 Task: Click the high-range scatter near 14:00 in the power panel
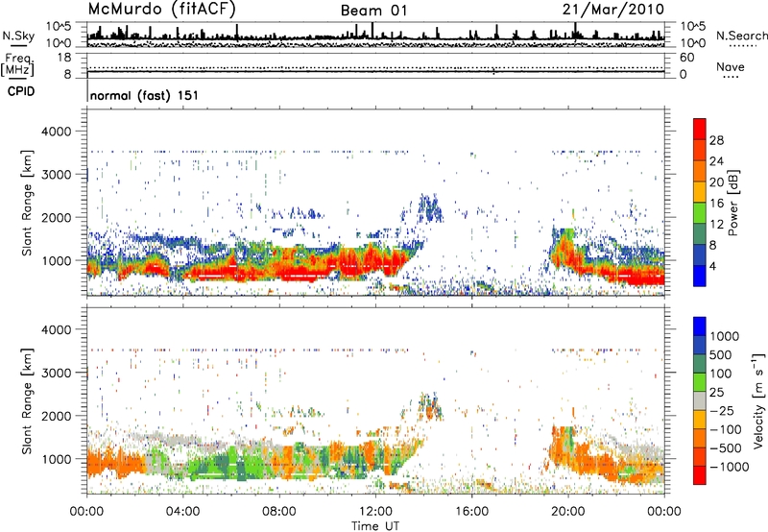429,207
